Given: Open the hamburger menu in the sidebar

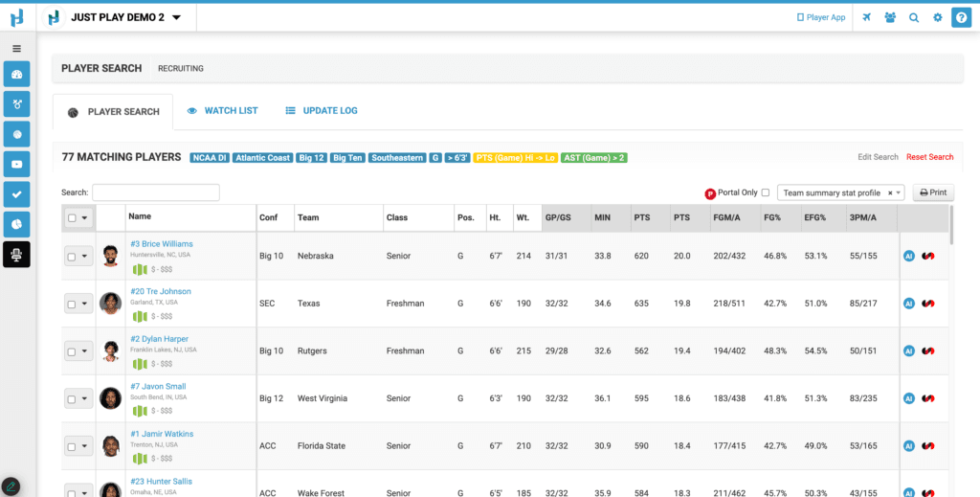Looking at the screenshot, I should (17, 48).
